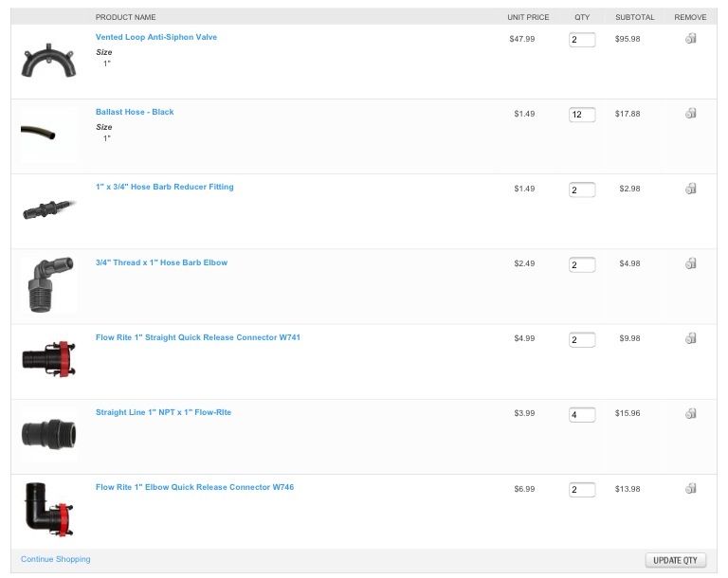Focus quantity field for Straight Line NPT
728x578 pixels.
click(582, 415)
